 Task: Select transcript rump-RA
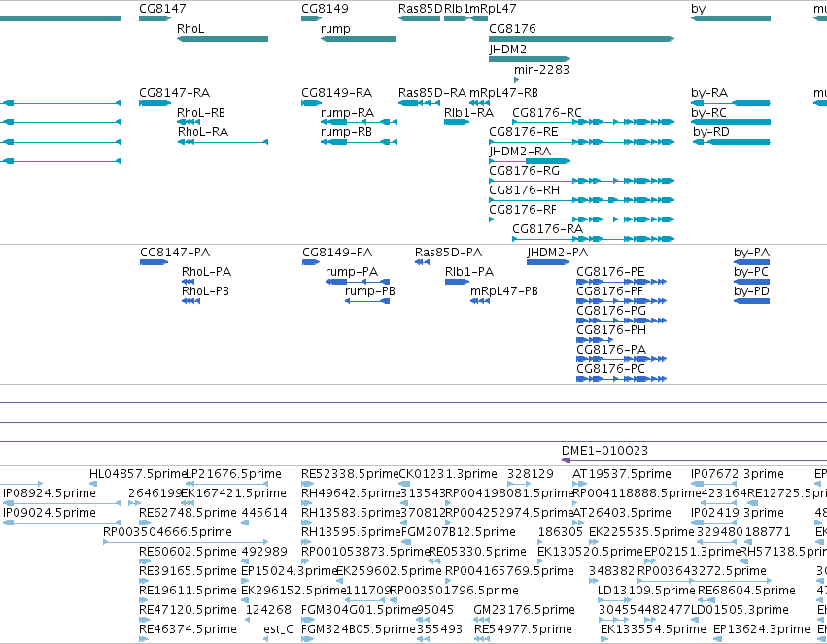click(347, 113)
